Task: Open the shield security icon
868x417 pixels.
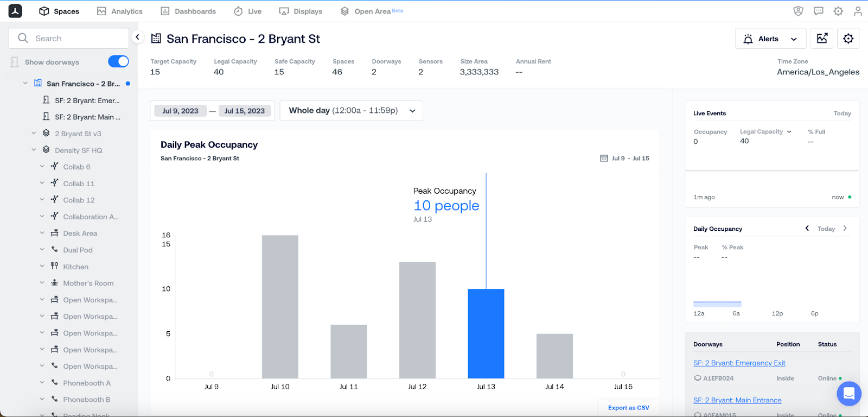Action: pos(798,11)
